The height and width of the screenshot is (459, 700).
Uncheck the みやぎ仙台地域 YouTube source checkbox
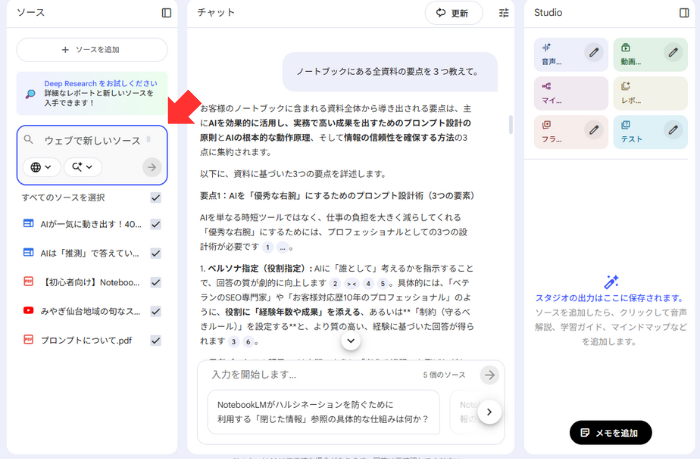coord(155,311)
